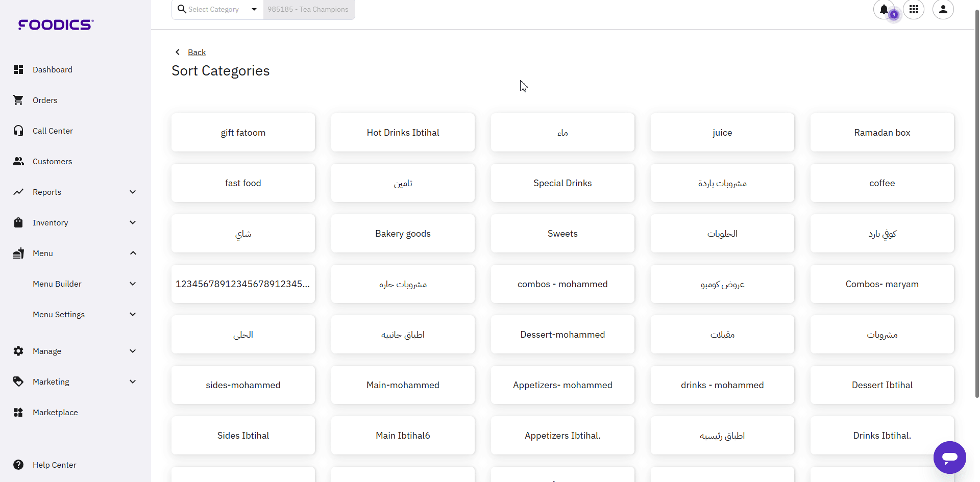Click the Foodics logo
980x482 pixels.
(56, 24)
